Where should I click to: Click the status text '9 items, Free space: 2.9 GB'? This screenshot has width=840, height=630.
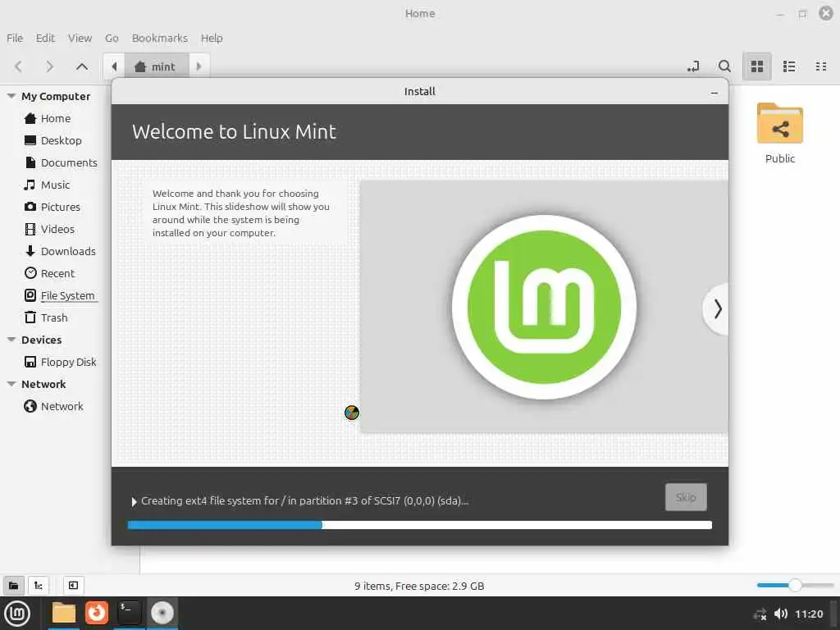419,586
